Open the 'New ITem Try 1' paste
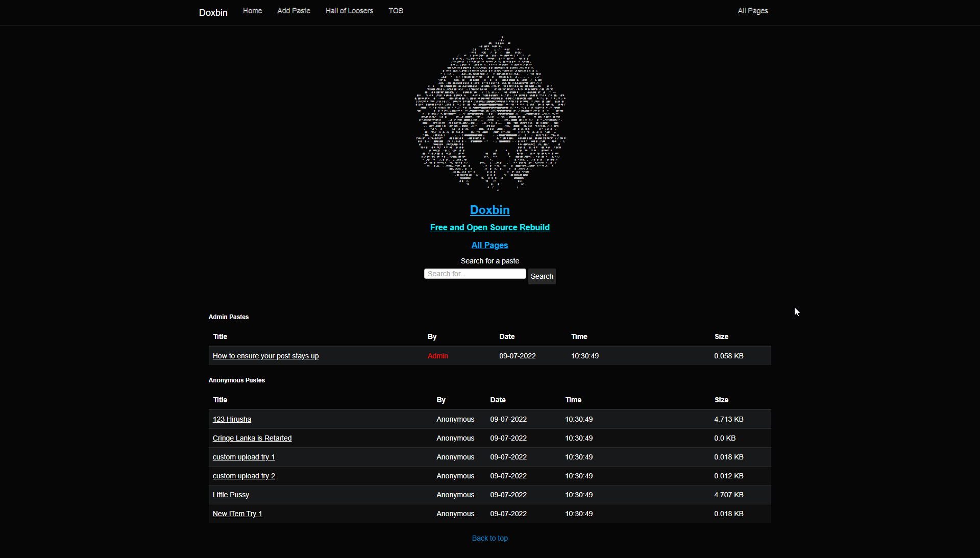The height and width of the screenshot is (558, 980). 237,514
